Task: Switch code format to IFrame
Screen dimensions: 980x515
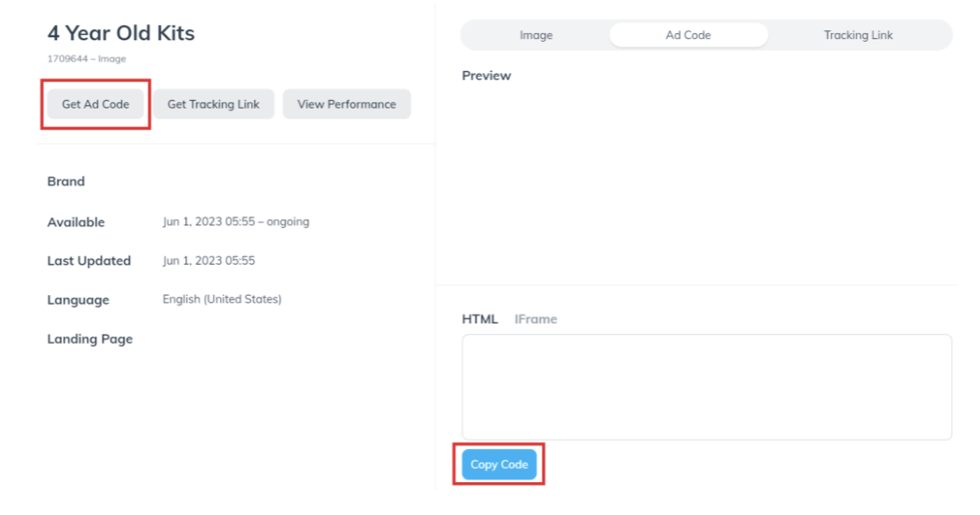Action: (535, 319)
